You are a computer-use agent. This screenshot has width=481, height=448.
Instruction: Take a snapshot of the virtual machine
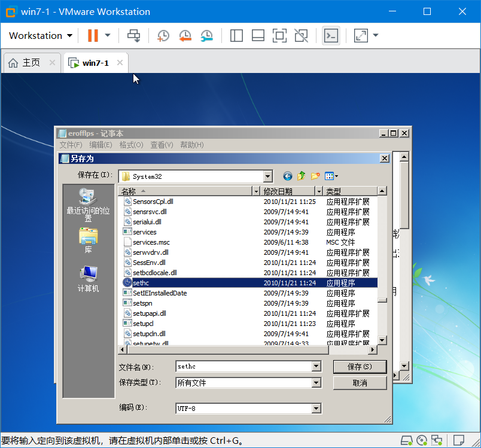[163, 35]
